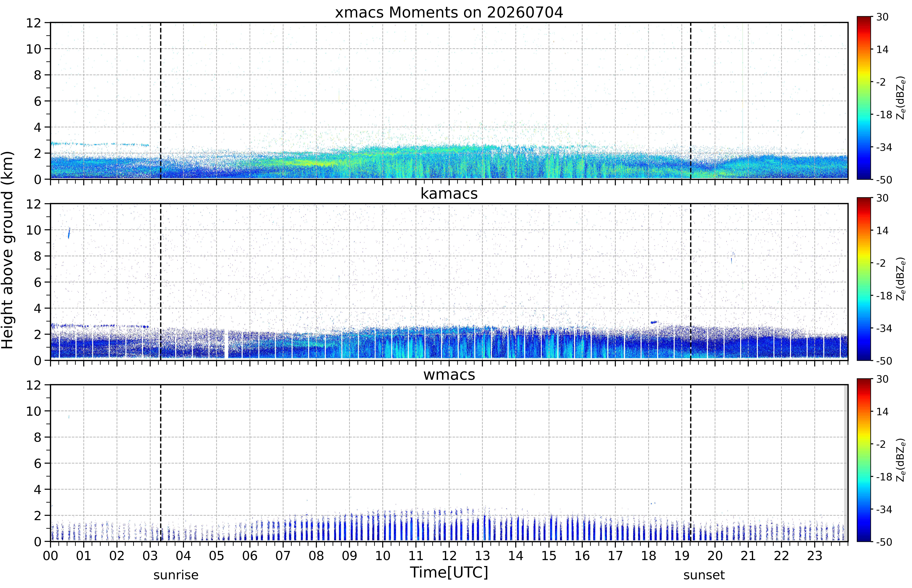The width and height of the screenshot is (912, 588).
Task: Click the wmacs panel title
Action: 449,375
